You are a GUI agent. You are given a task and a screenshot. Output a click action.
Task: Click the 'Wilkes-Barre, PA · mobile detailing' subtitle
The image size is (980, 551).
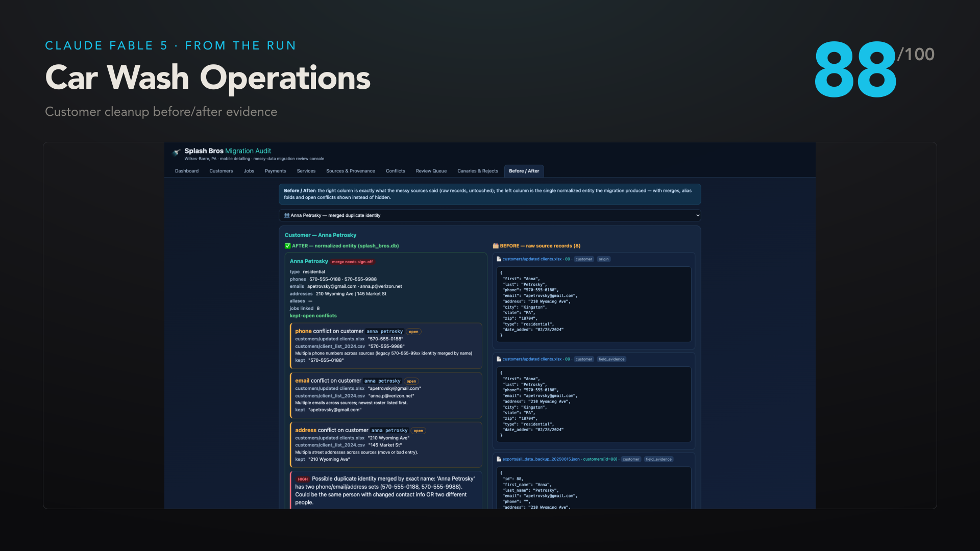coord(254,159)
